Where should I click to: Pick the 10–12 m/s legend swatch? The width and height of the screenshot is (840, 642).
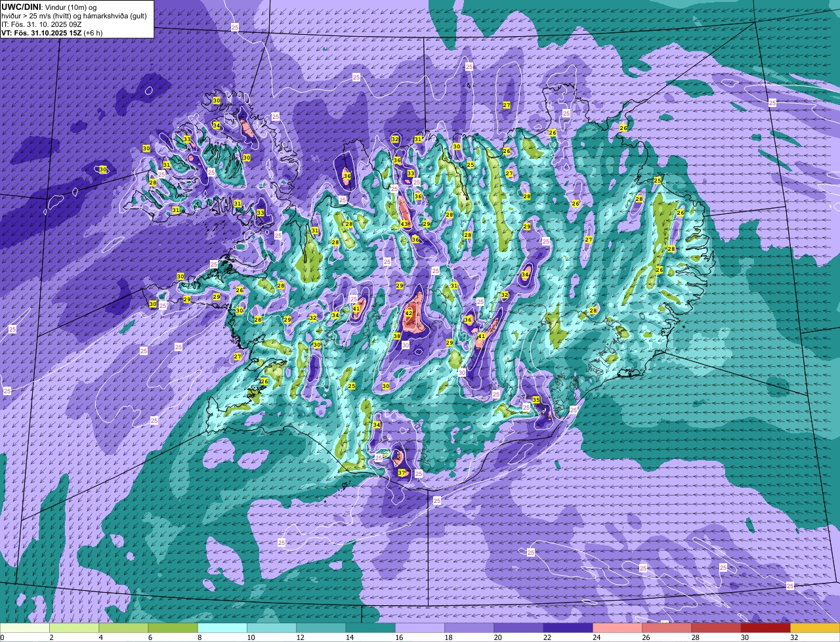272,628
